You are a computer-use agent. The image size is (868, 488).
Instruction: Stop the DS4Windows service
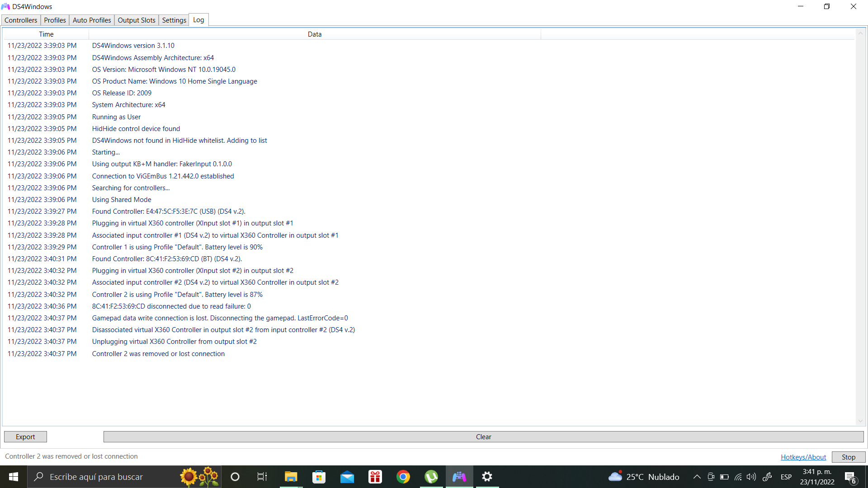tap(848, 457)
